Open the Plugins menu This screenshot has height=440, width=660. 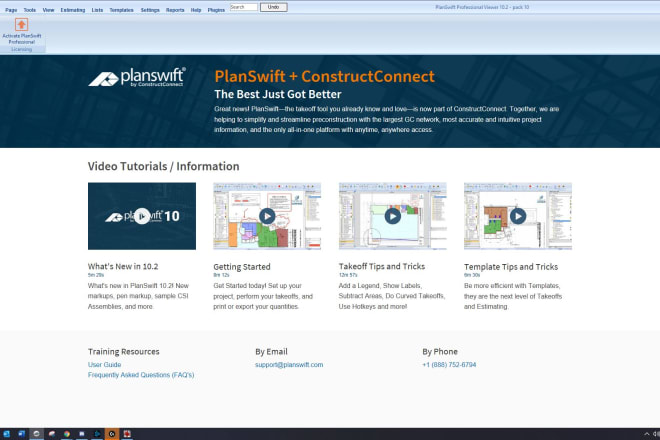(216, 10)
